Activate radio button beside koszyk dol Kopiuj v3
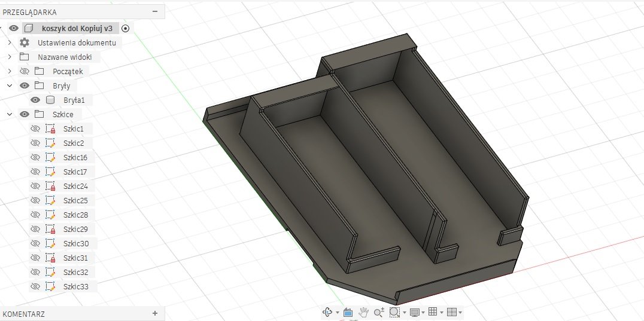The height and width of the screenshot is (321, 644). click(x=125, y=28)
